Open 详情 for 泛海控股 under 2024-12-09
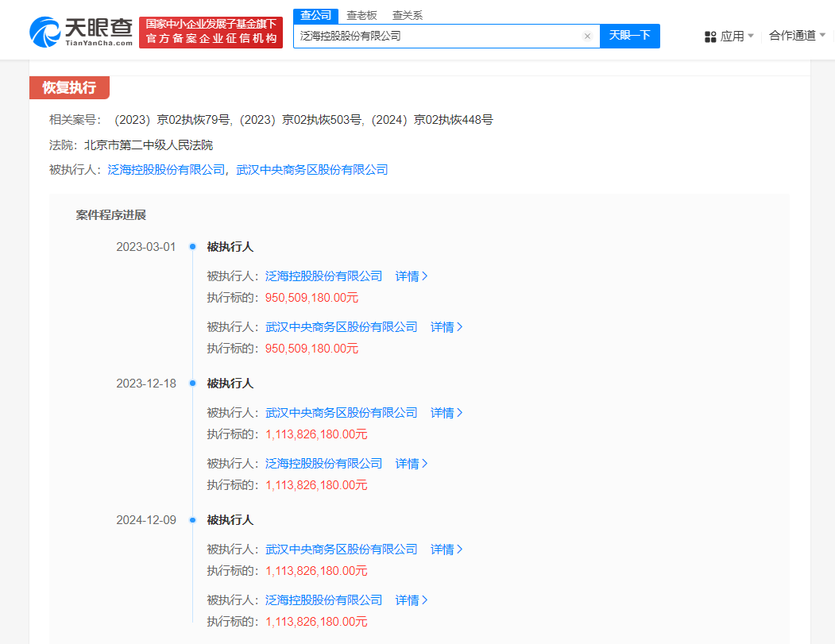835x644 pixels. [x=411, y=600]
